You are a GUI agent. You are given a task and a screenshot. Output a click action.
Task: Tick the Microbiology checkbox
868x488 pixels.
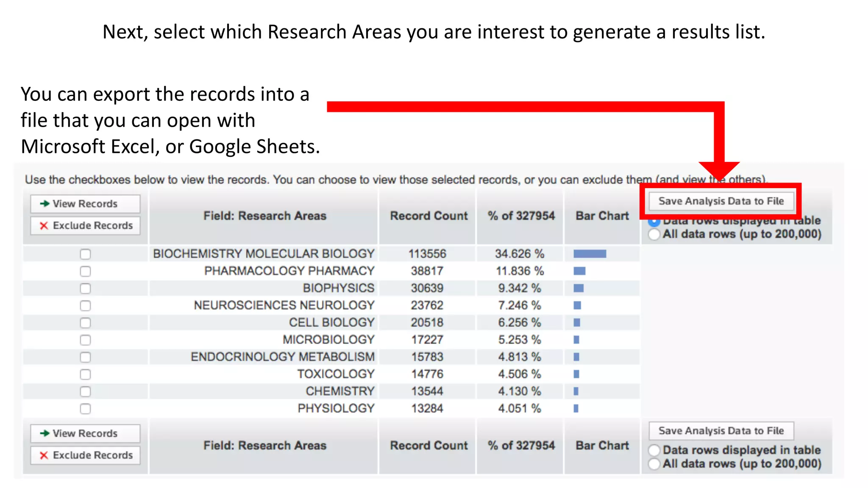(86, 340)
